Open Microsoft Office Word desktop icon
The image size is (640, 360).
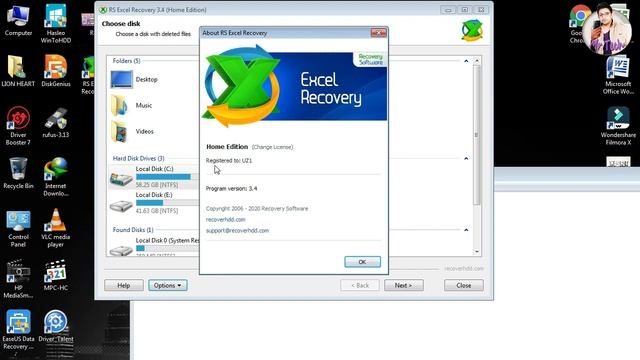[618, 76]
